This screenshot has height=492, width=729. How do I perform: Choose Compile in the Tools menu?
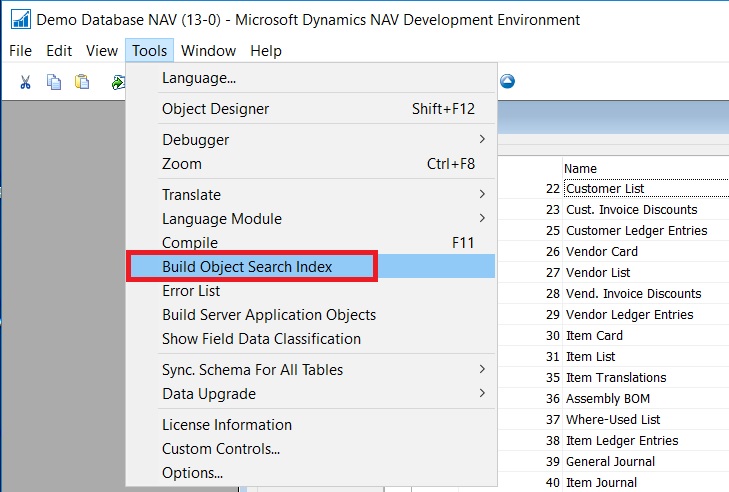(x=192, y=243)
